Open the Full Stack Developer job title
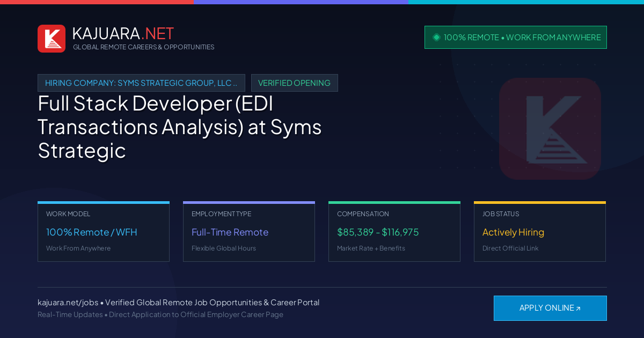Image resolution: width=644 pixels, height=338 pixels. pyautogui.click(x=180, y=127)
